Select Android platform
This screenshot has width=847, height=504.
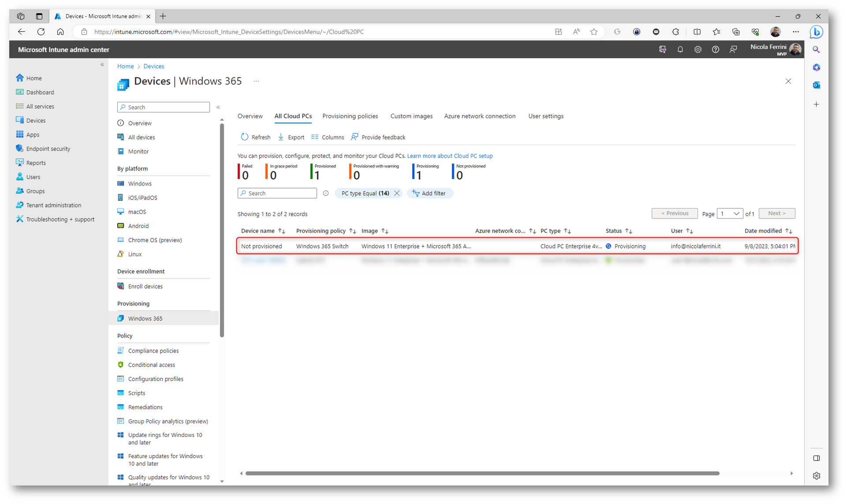138,226
